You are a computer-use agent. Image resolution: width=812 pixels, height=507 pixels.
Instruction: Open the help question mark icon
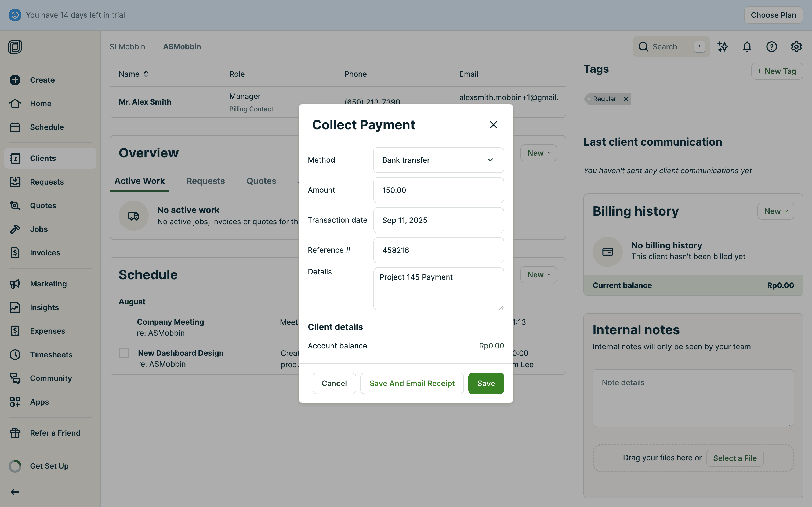[771, 47]
